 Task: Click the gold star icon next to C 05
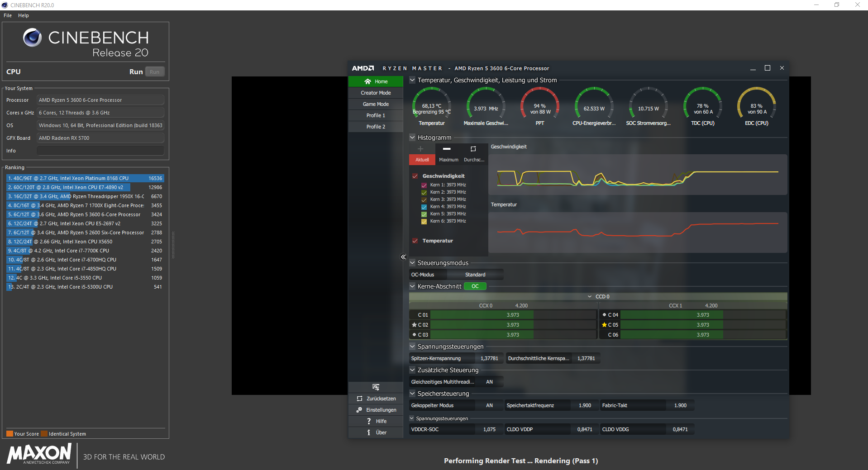pyautogui.click(x=604, y=325)
